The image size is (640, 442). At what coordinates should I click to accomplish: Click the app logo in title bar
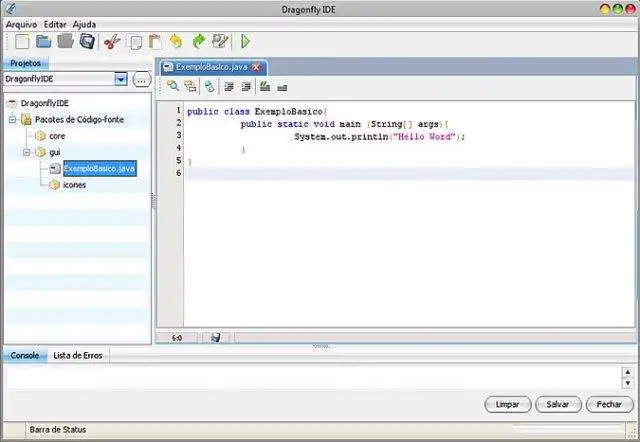click(11, 8)
